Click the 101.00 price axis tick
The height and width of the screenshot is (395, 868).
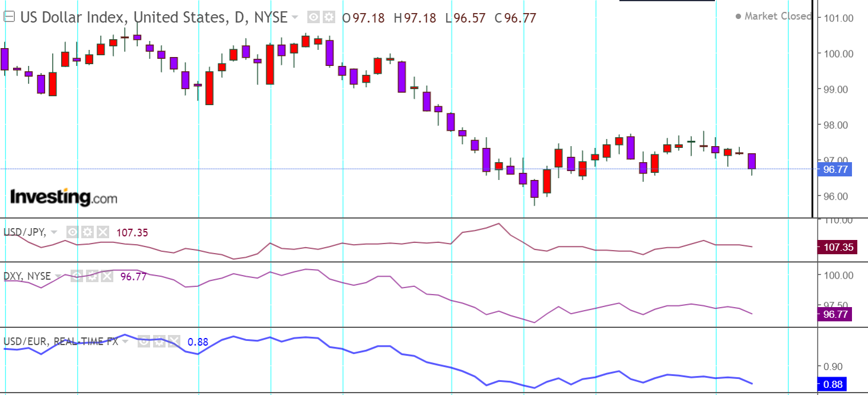pos(838,18)
